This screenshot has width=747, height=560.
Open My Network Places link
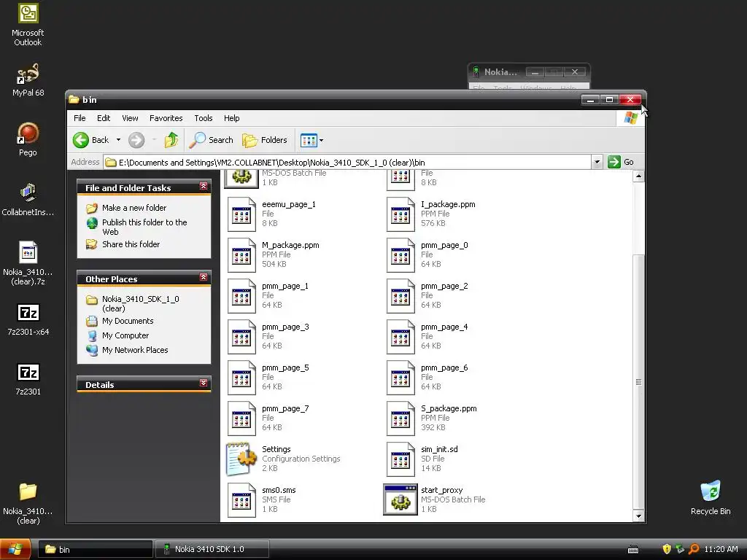point(135,350)
